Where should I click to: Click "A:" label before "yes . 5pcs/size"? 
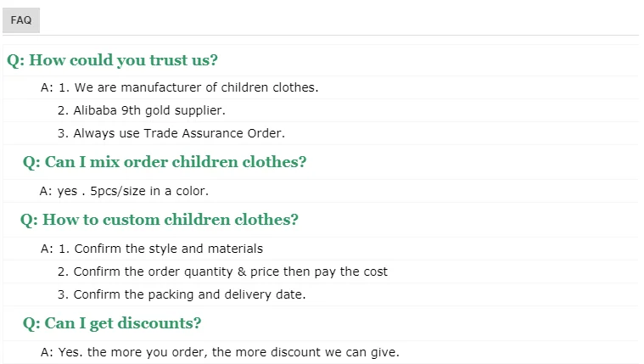pyautogui.click(x=48, y=191)
